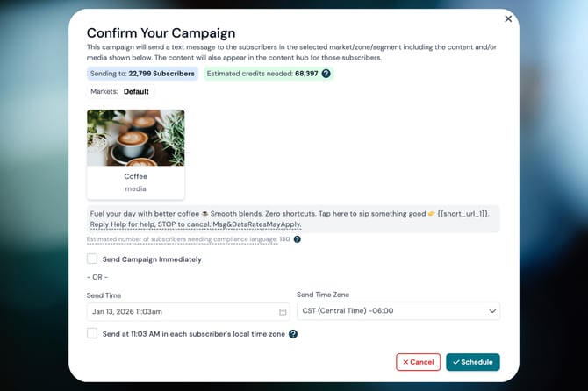Screen dimensions: 588x391
Task: Open the calendar icon in Send Time field
Action: tap(283, 311)
